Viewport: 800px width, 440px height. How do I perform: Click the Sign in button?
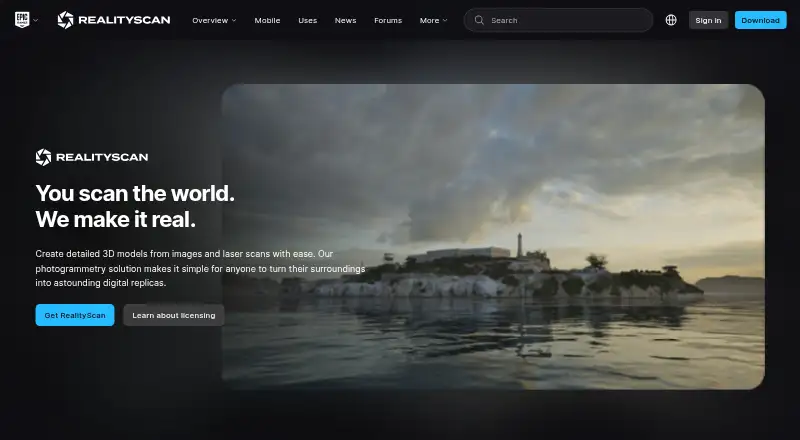click(x=708, y=20)
